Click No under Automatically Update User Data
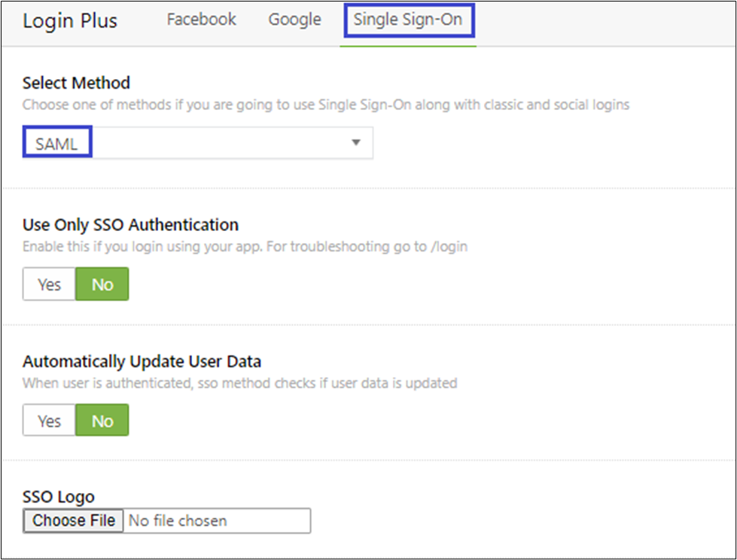The image size is (737, 560). [x=102, y=421]
